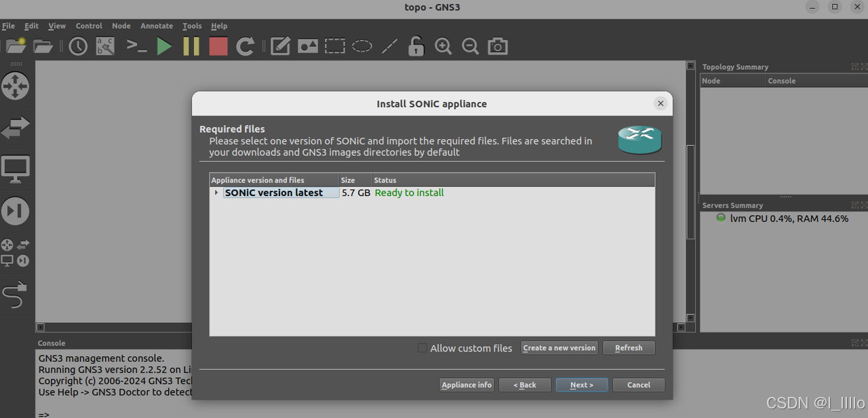Click the Refresh button in the dialog
This screenshot has height=418, width=868.
click(x=629, y=348)
